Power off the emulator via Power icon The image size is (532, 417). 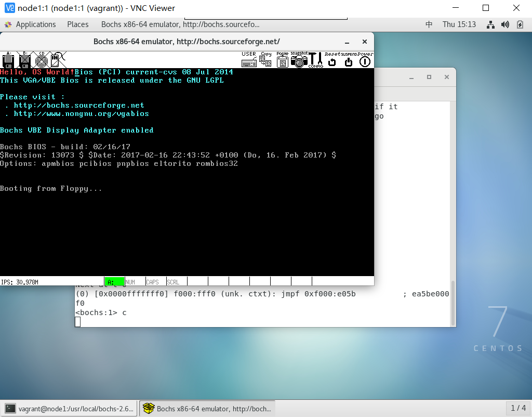coord(364,61)
